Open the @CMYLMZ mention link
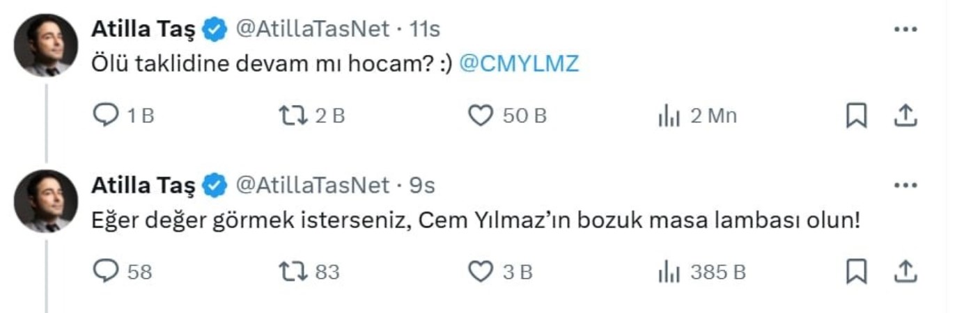The width and height of the screenshot is (980, 313). pos(519,64)
